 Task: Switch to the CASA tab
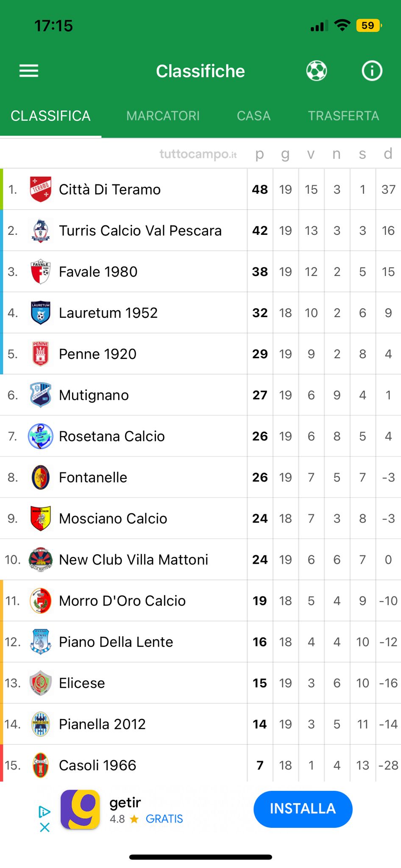point(253,116)
